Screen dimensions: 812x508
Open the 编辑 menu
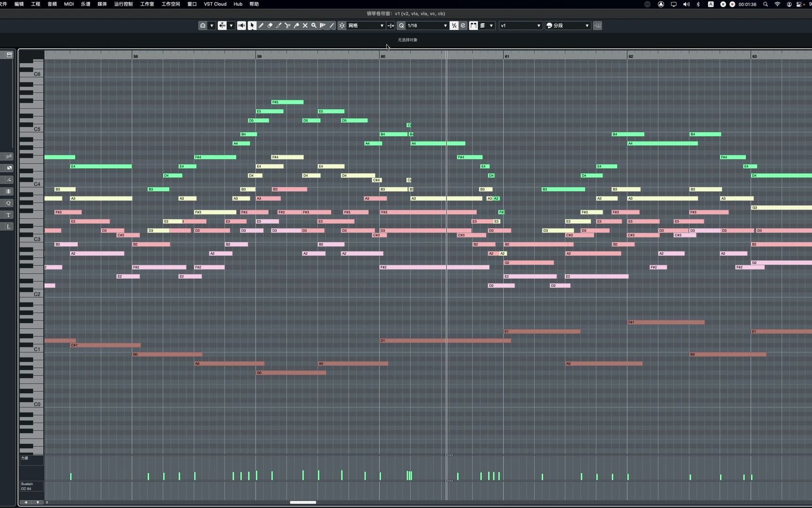(19, 4)
